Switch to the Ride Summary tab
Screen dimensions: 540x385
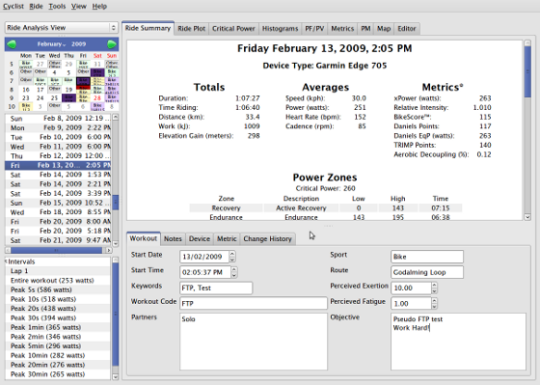148,28
